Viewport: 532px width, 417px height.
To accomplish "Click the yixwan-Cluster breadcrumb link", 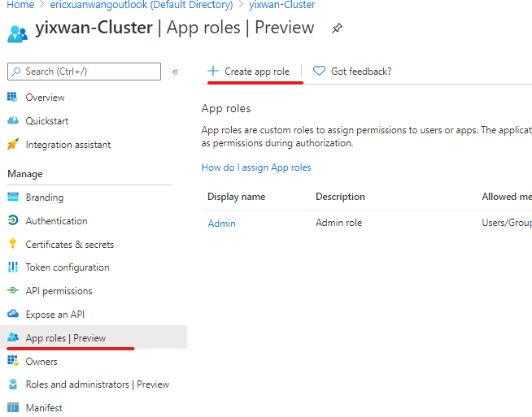I will click(x=282, y=5).
